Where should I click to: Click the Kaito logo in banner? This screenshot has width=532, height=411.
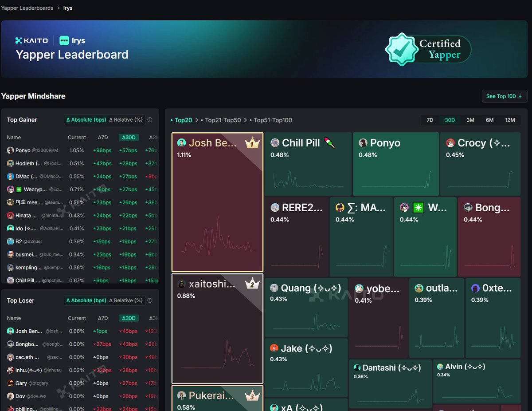[x=31, y=40]
